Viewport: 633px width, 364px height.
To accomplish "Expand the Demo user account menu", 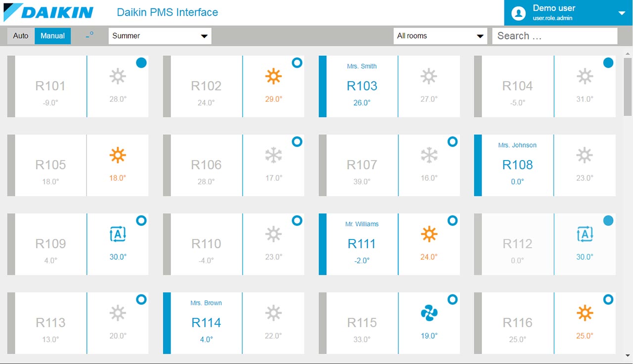I will [x=622, y=13].
